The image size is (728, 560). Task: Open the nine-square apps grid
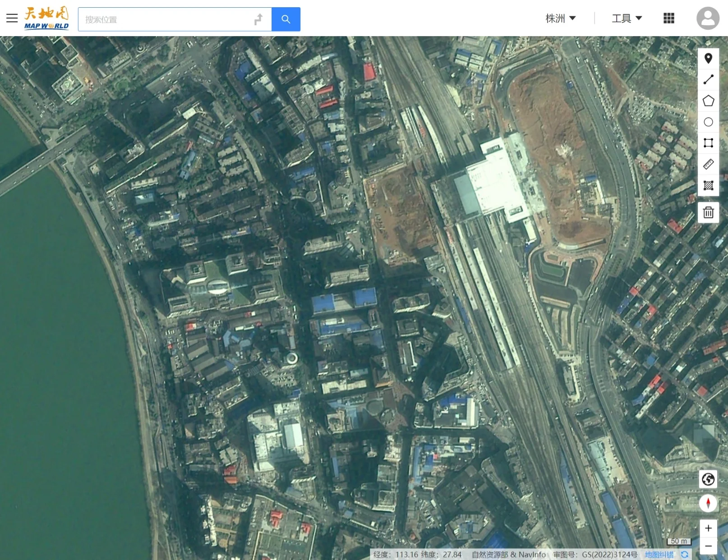(x=669, y=18)
